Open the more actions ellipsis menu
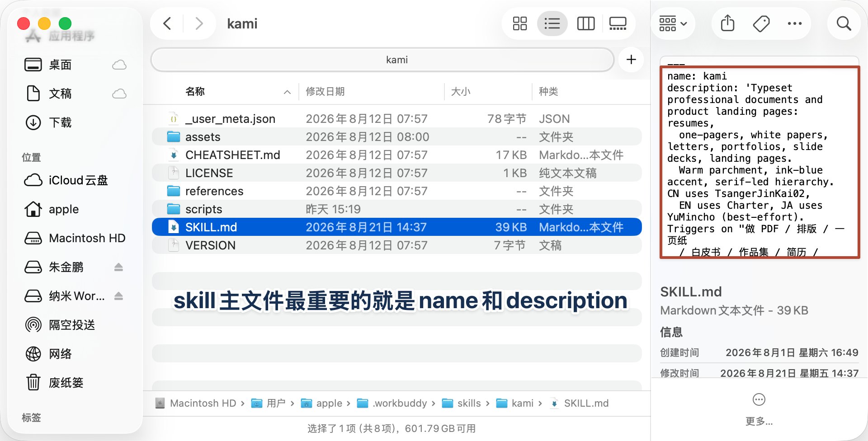The image size is (868, 441). tap(794, 23)
